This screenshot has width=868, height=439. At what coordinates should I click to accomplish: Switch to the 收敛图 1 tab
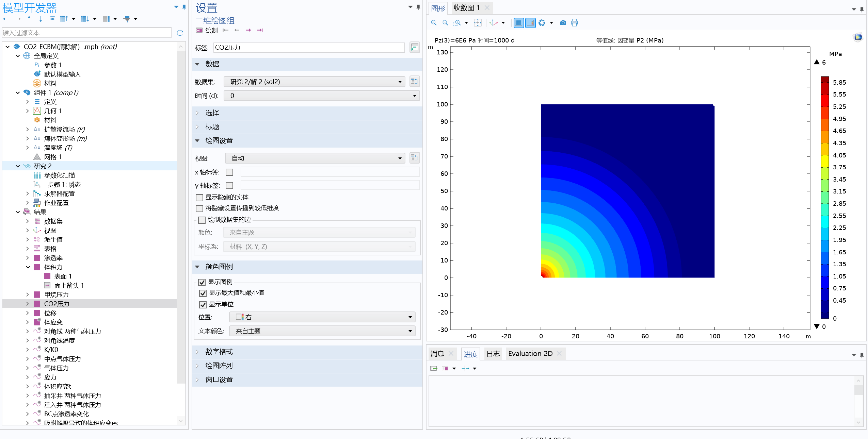(x=466, y=8)
